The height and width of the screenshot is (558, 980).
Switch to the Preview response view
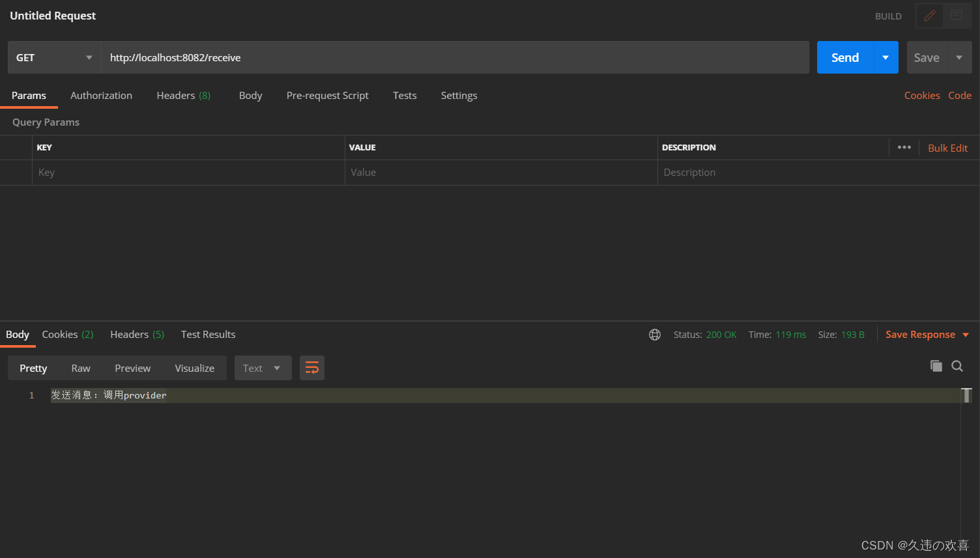tap(132, 368)
